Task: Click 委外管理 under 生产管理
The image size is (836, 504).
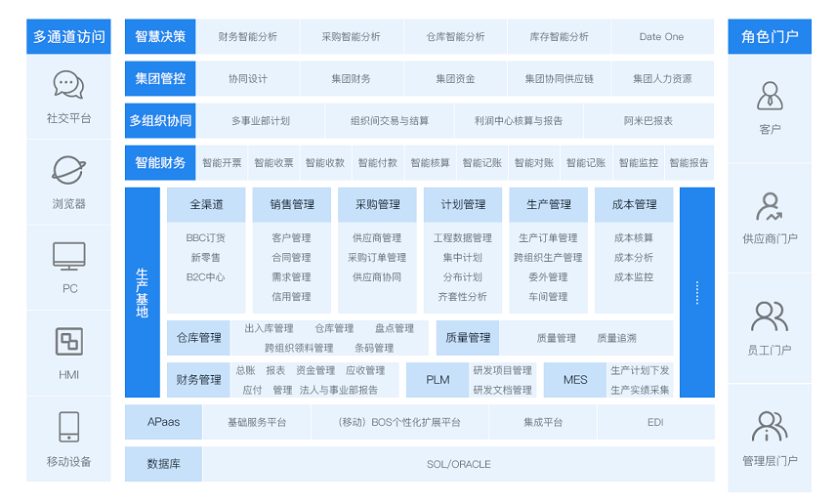Action: [x=548, y=277]
